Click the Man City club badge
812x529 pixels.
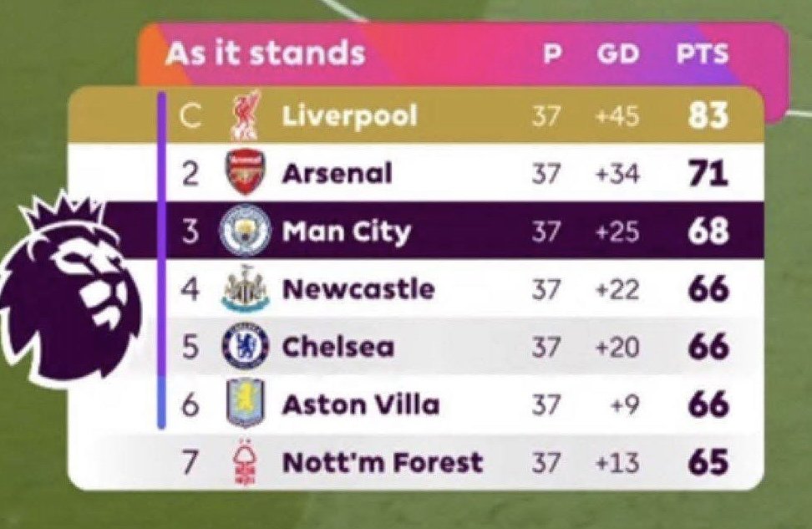coord(245,230)
